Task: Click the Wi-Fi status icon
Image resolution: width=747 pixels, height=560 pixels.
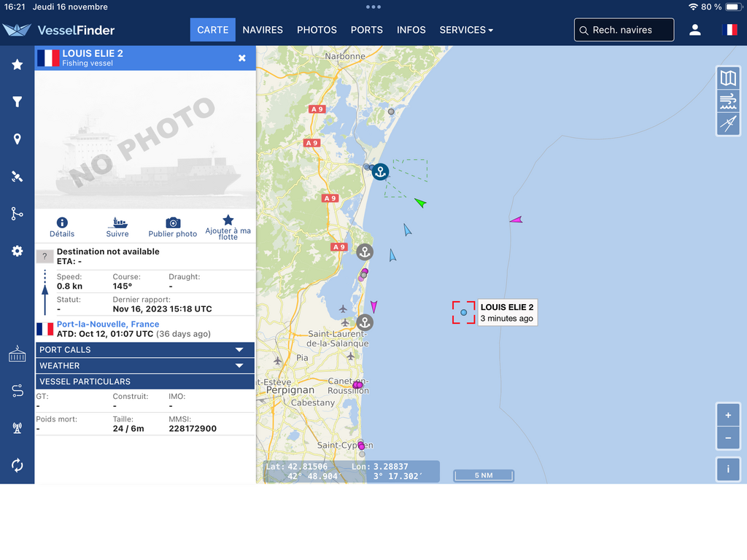Action: pos(693,7)
